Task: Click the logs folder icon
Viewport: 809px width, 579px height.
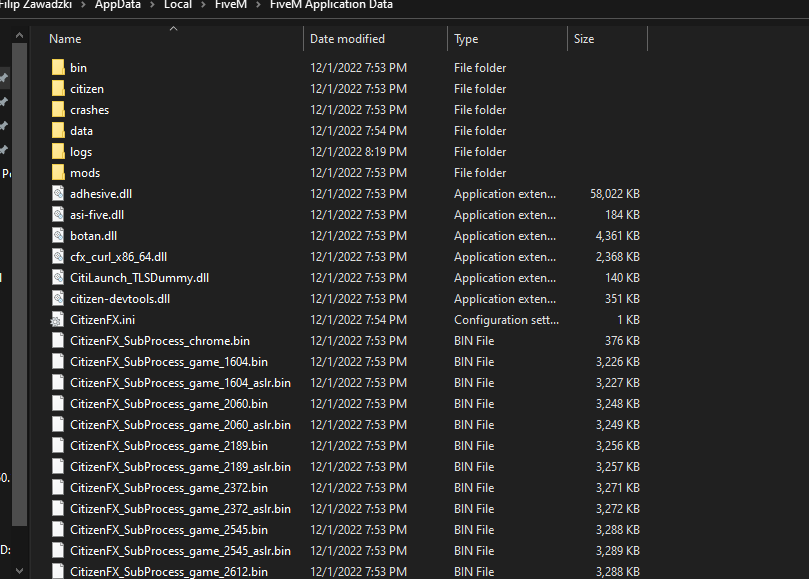Action: tap(58, 152)
